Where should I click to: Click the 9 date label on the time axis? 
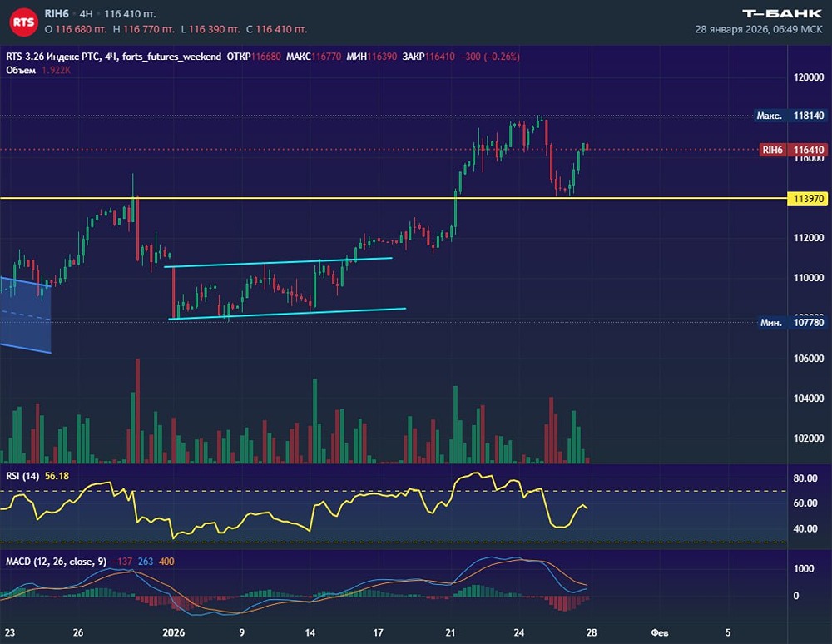242,632
